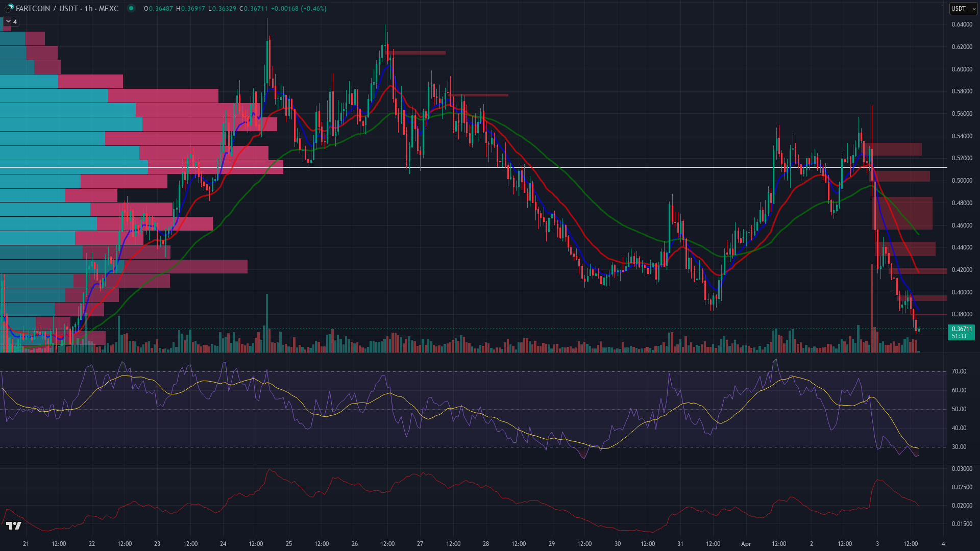Click the 0.52000 price axis label
Screen dimensions: 980x551
(x=962, y=158)
